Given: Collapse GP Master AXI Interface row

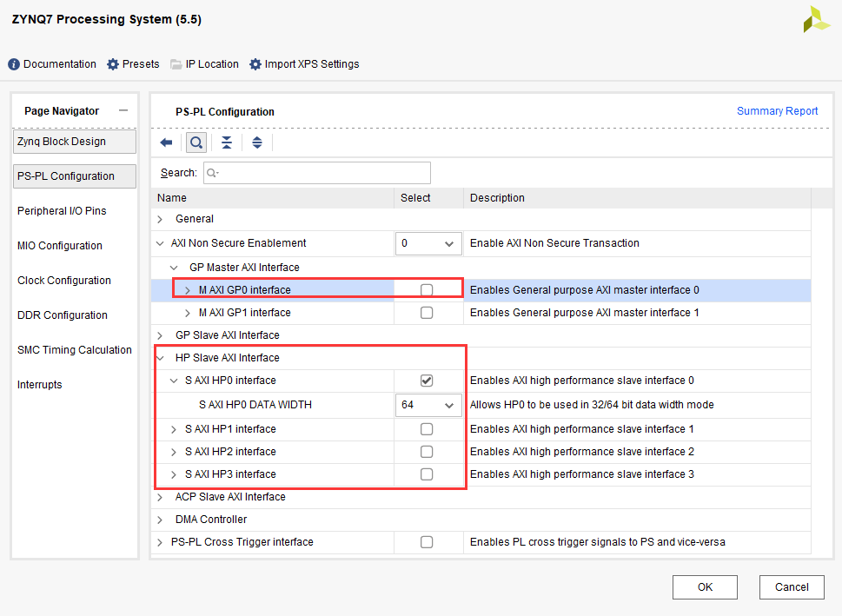Looking at the screenshot, I should pyautogui.click(x=174, y=268).
